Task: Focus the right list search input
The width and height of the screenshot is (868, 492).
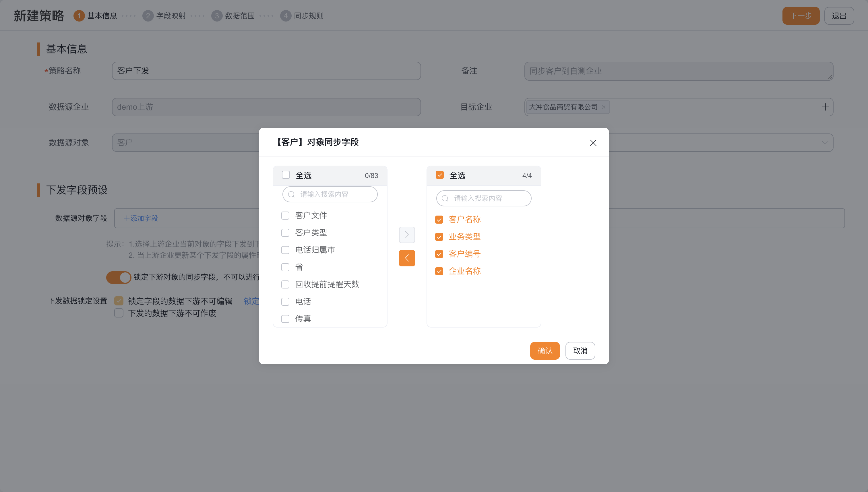Action: click(483, 198)
